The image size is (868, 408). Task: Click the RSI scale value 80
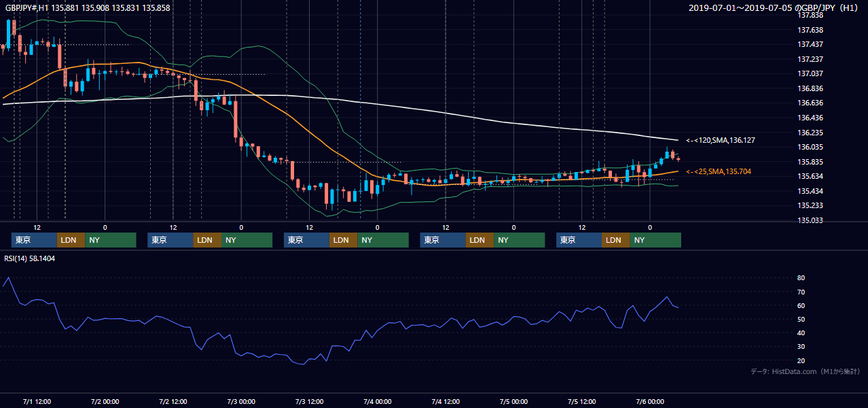point(801,278)
